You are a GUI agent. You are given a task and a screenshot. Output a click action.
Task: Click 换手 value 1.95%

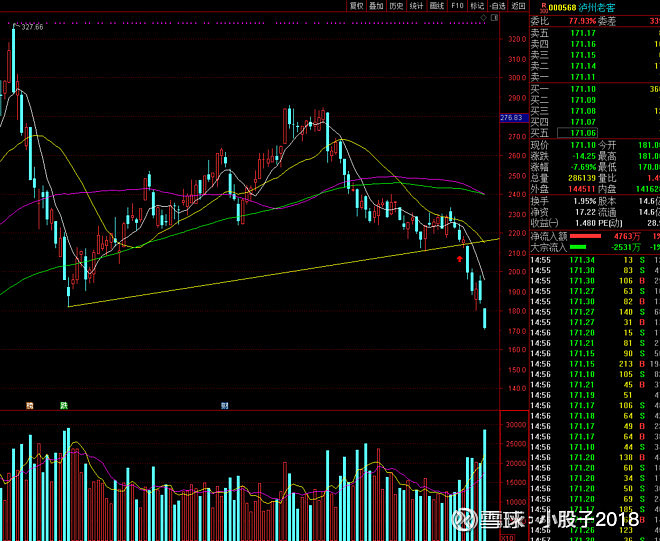(x=585, y=201)
